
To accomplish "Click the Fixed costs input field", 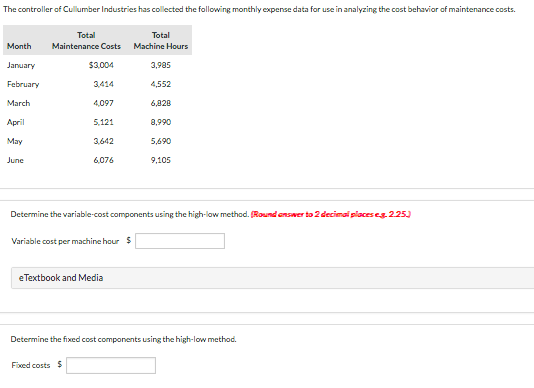I will 111,365.
